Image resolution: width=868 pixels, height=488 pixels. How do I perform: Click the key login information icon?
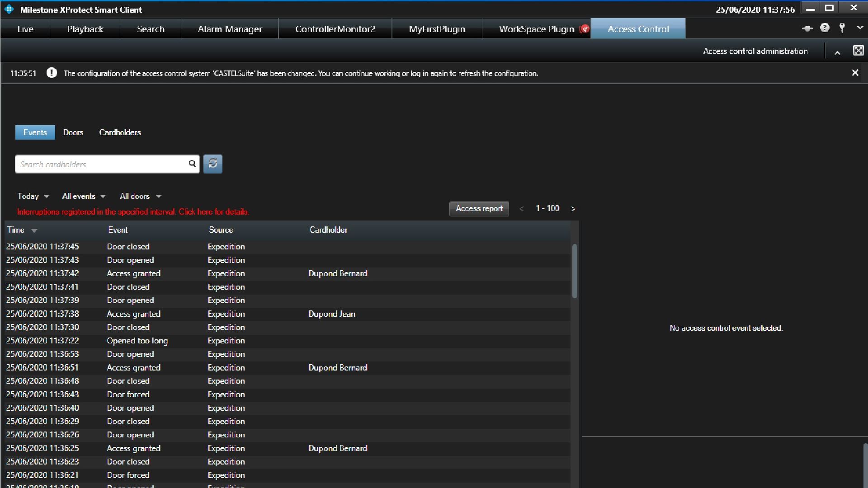[842, 28]
